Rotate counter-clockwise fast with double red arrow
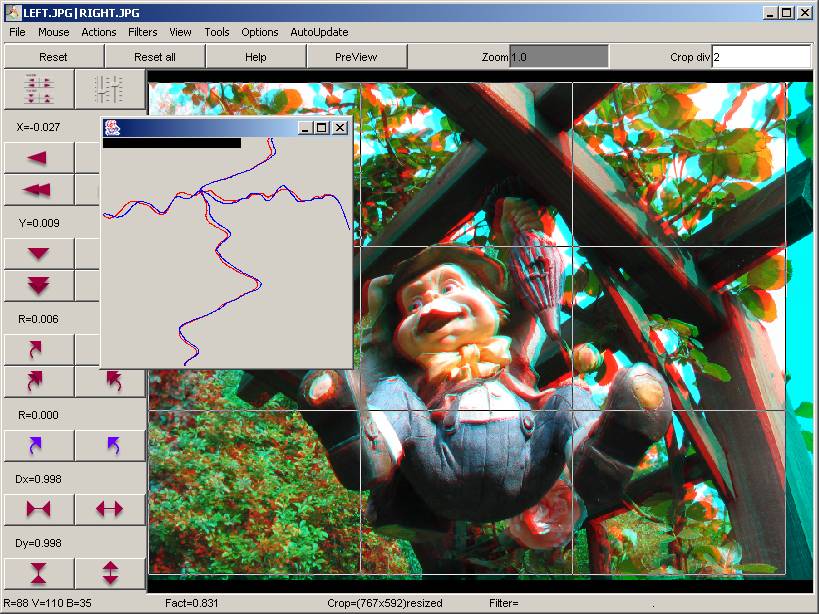The height and width of the screenshot is (614, 819). [x=110, y=381]
